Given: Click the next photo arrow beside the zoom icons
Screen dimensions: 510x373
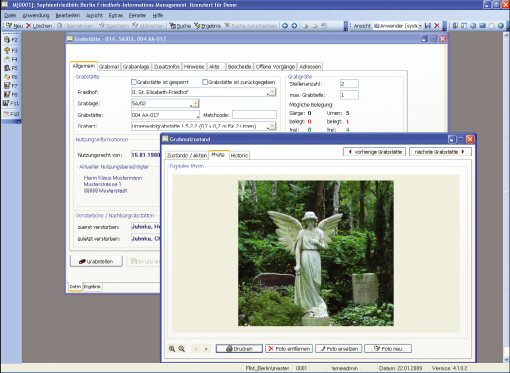Looking at the screenshot, I should click(x=206, y=349).
